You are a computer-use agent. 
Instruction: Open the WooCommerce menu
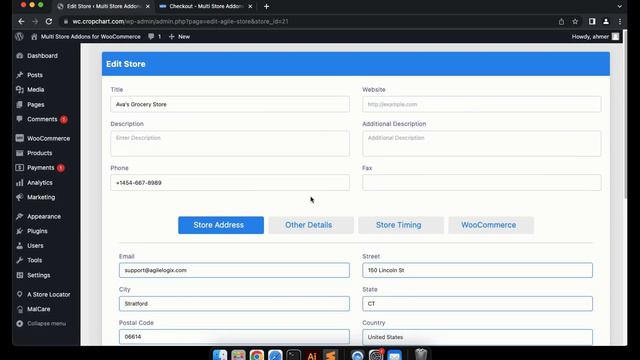pos(48,138)
